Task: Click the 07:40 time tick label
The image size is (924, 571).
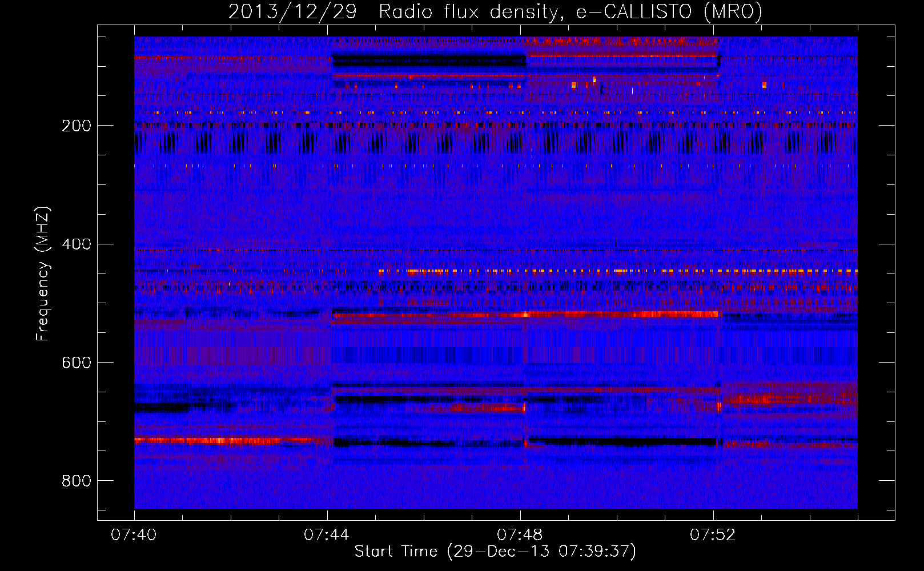Action: [134, 535]
